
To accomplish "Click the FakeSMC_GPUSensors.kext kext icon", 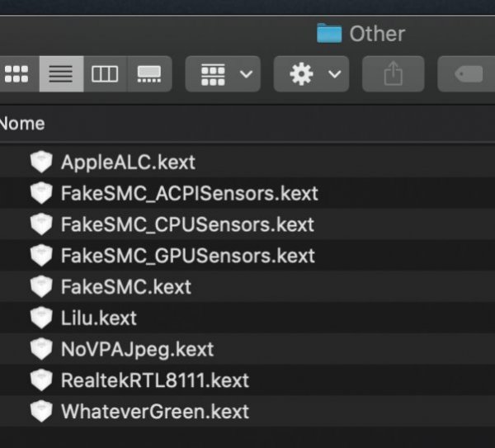I will tap(41, 256).
